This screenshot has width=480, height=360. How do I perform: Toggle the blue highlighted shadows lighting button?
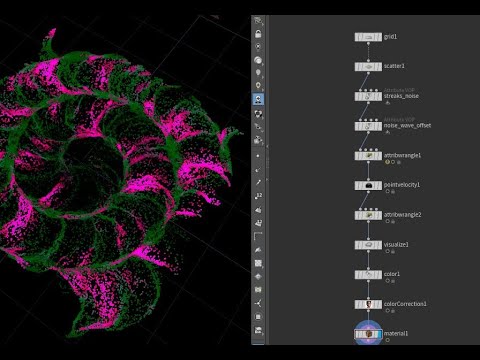tap(258, 99)
